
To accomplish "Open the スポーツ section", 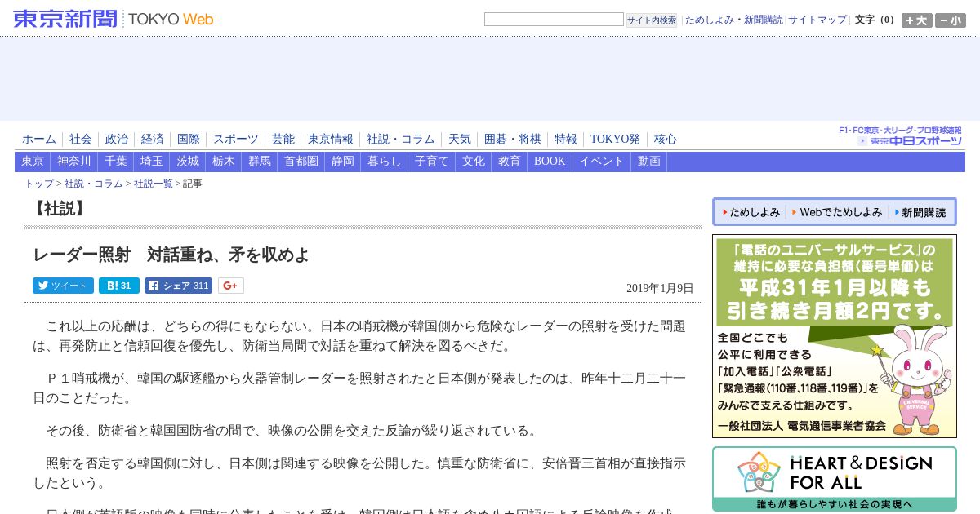I will coord(236,140).
